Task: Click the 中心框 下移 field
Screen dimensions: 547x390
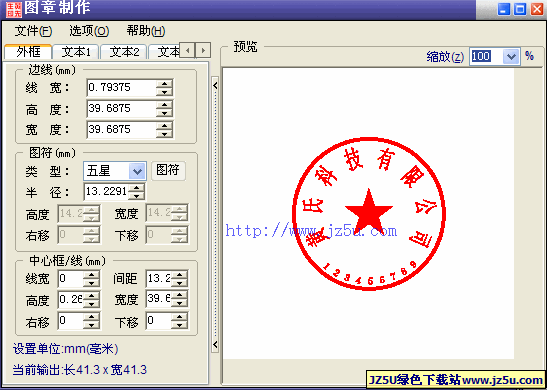Action: [158, 321]
